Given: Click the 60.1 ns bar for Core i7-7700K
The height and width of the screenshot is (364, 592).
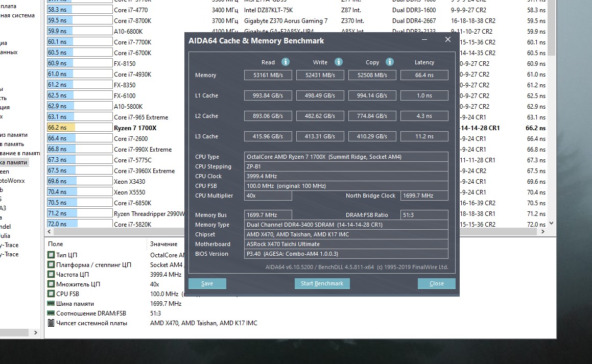Looking at the screenshot, I should [80, 42].
